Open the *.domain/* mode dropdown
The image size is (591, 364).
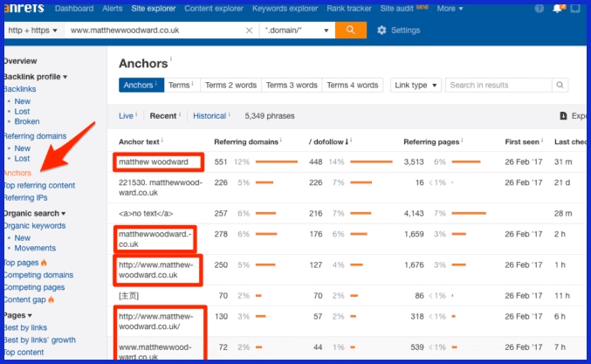(x=297, y=31)
